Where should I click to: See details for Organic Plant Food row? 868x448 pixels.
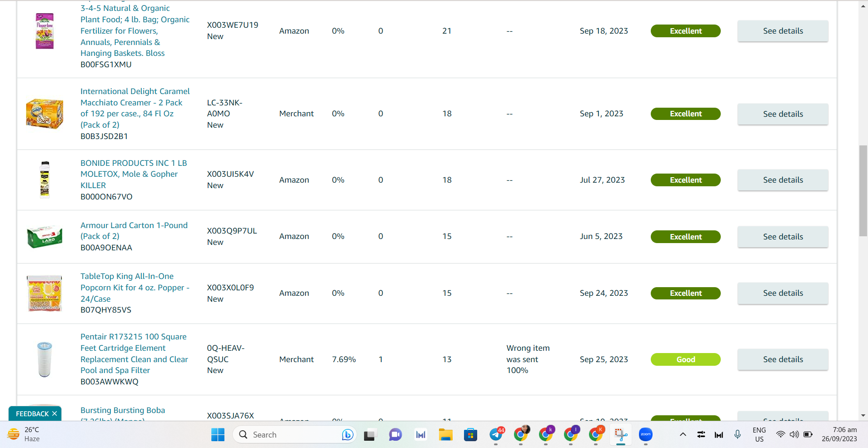click(x=783, y=31)
